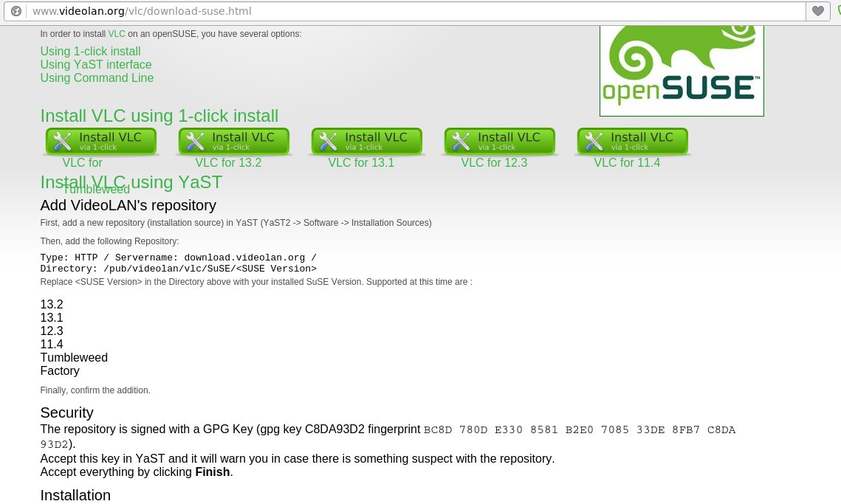Click the 'VLC for 13.2' text link
Image resolution: width=841 pixels, height=504 pixels.
(228, 162)
